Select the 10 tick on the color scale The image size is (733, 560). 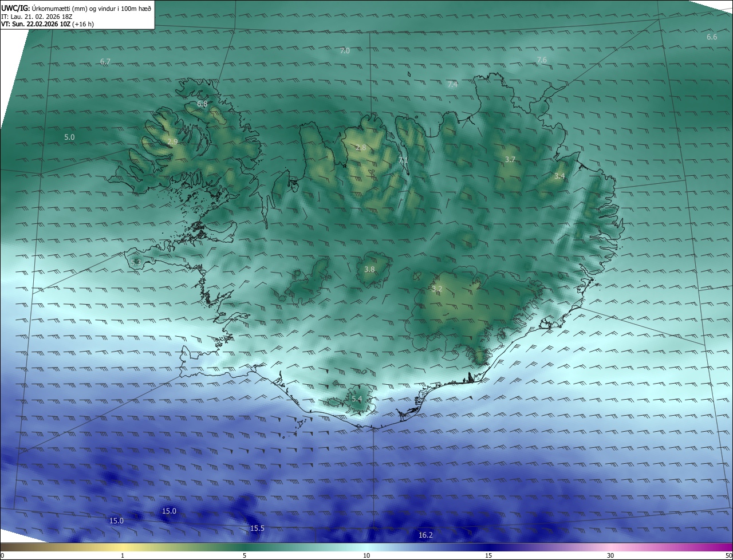(x=366, y=555)
